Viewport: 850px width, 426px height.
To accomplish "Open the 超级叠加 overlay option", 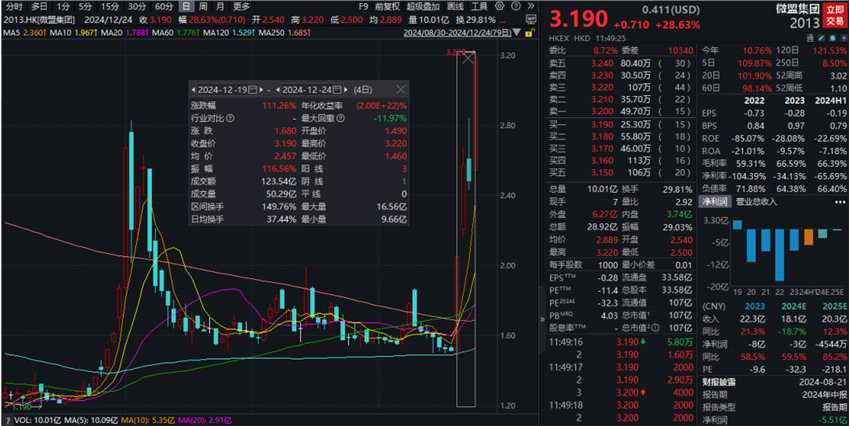I will coord(423,7).
